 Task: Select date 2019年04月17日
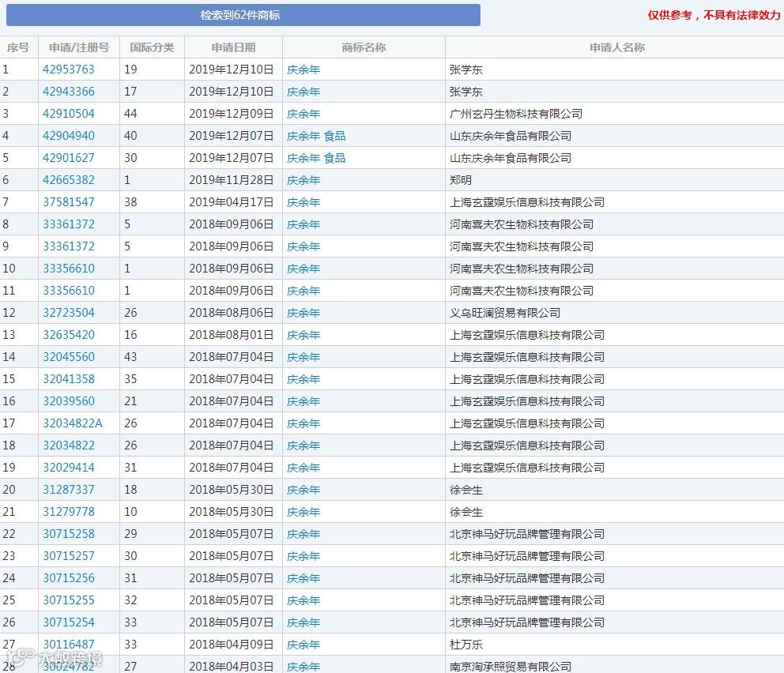click(232, 202)
